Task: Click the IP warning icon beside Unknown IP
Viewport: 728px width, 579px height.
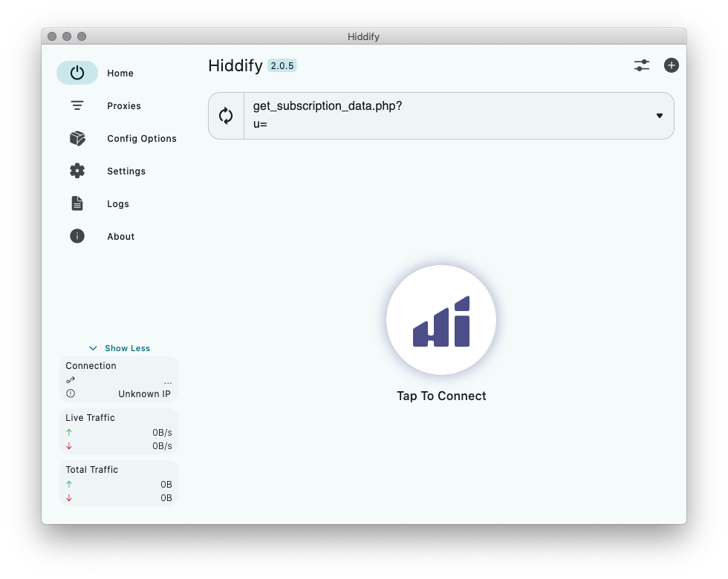Action: 70,393
